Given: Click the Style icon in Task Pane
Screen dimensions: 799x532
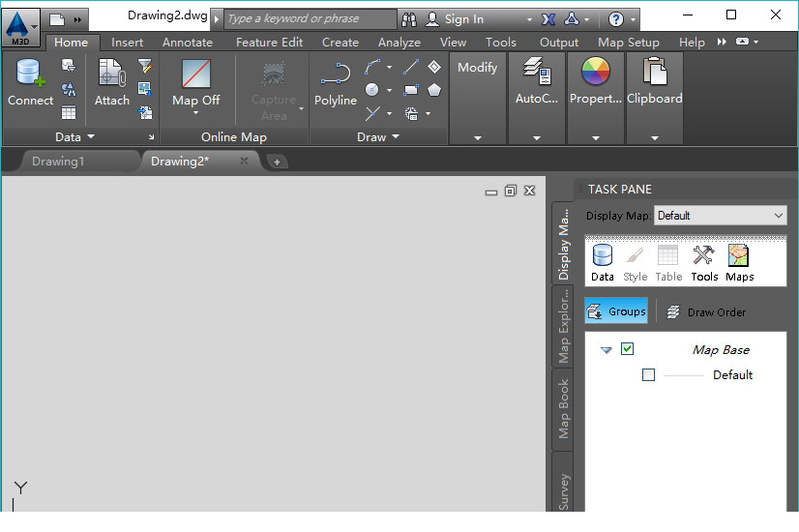Looking at the screenshot, I should (635, 262).
